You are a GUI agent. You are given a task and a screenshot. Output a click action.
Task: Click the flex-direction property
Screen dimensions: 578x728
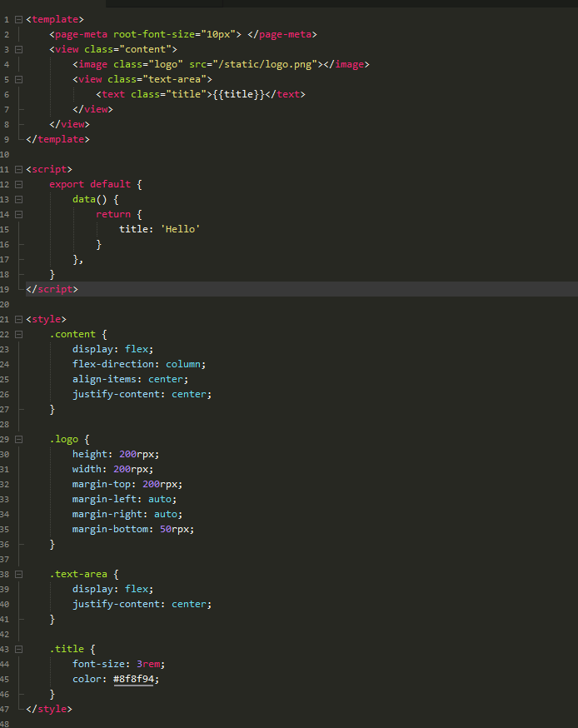pyautogui.click(x=112, y=364)
